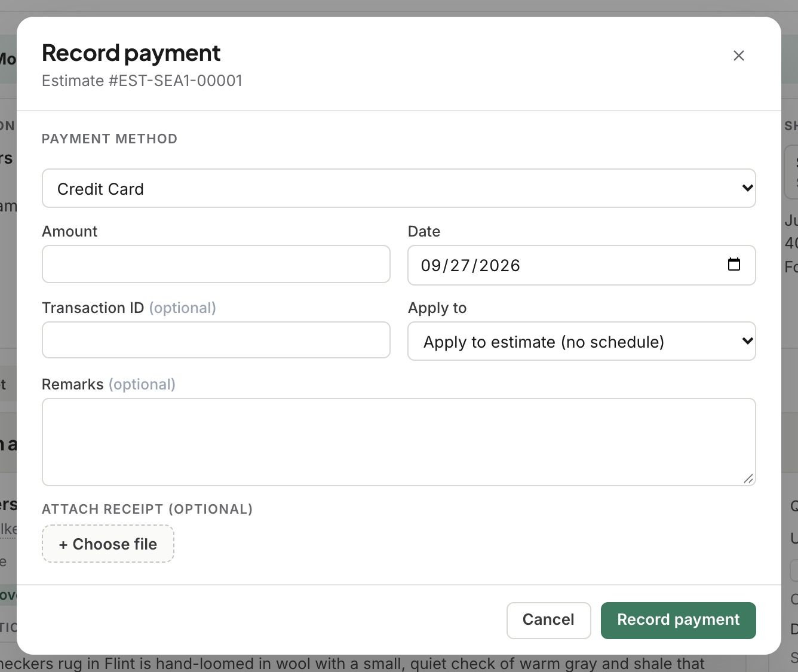The image size is (798, 672).
Task: Click the Transaction ID (optional) label
Action: coord(129,308)
